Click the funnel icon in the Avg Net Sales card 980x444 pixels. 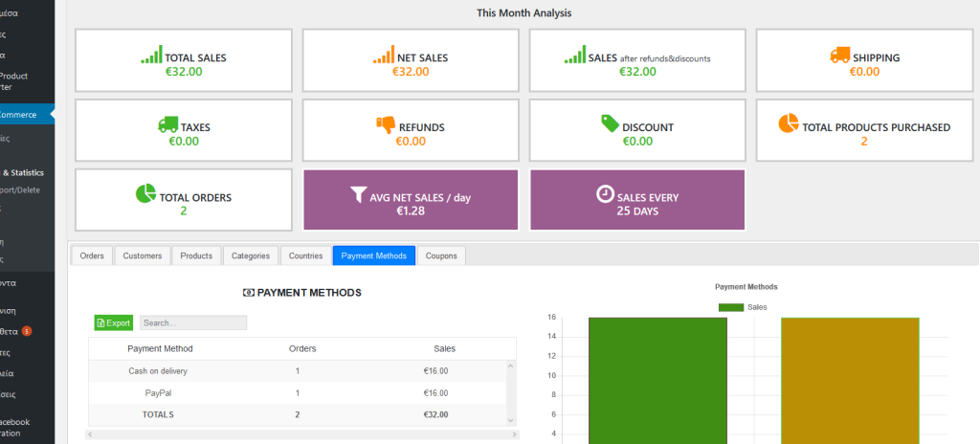(x=358, y=194)
